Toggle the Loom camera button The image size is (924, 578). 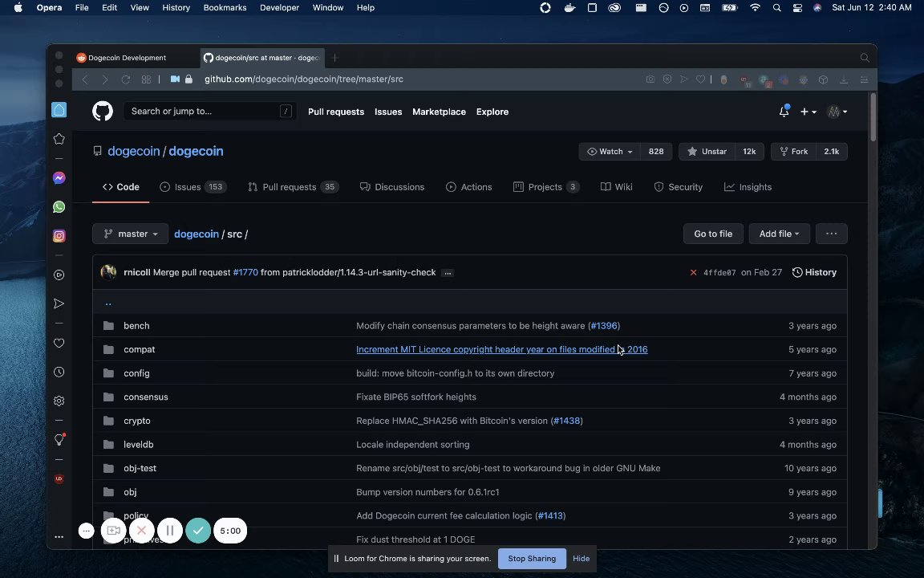pyautogui.click(x=113, y=530)
